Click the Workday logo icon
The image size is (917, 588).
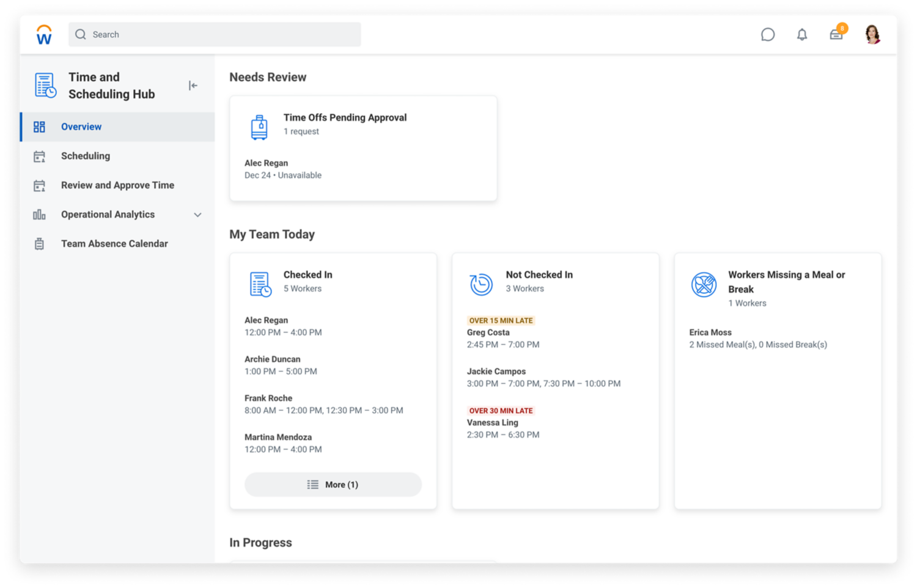[44, 35]
